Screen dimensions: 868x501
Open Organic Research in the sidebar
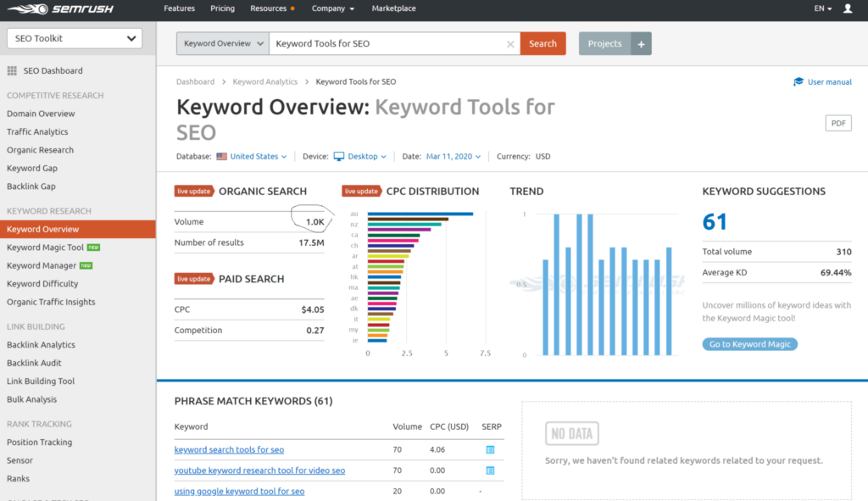40,150
